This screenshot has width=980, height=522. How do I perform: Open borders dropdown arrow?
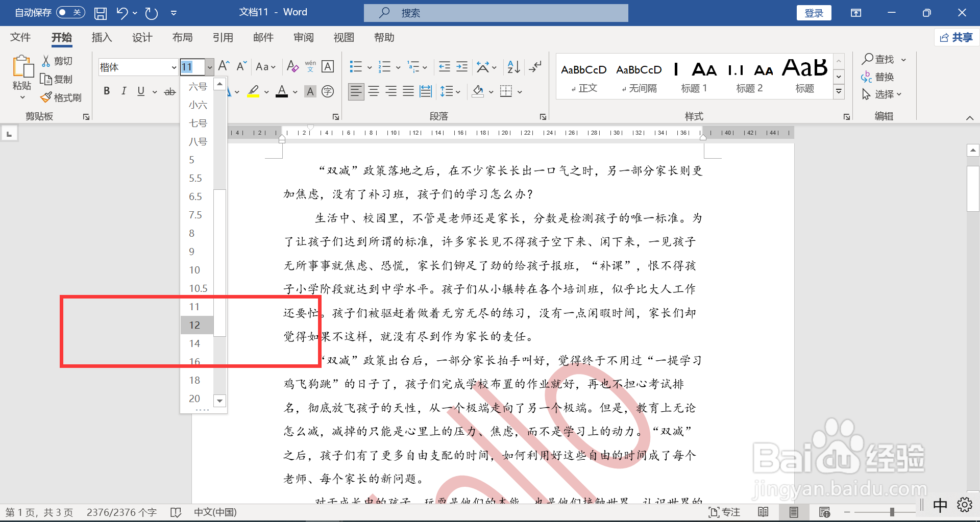(520, 92)
